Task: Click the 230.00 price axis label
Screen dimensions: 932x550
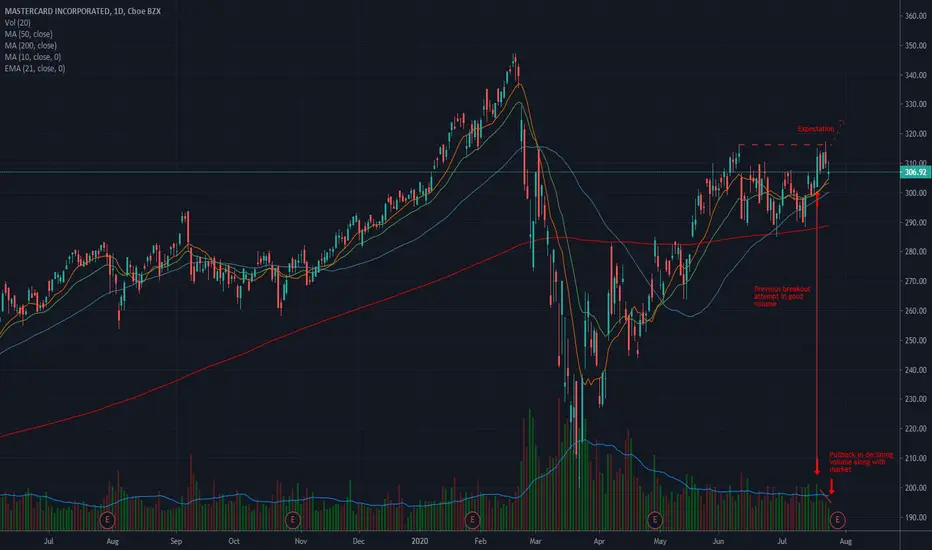Action: coord(915,399)
